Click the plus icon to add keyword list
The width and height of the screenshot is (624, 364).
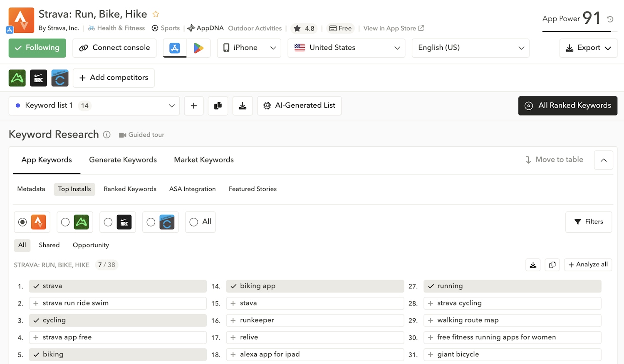(193, 106)
